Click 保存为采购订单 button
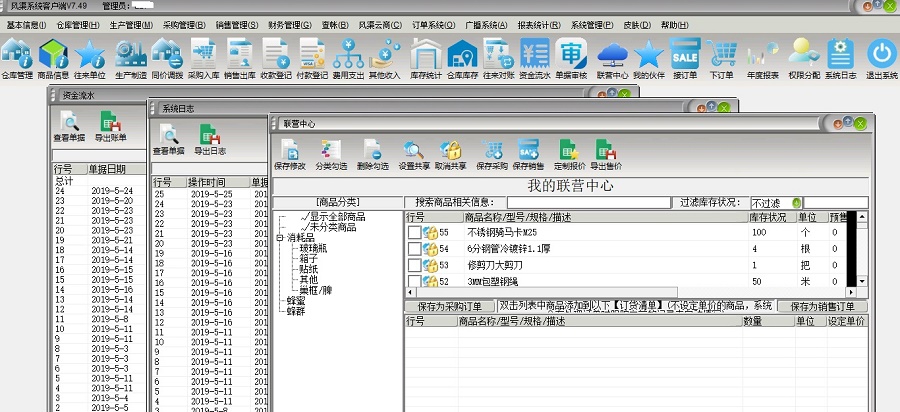 (449, 306)
